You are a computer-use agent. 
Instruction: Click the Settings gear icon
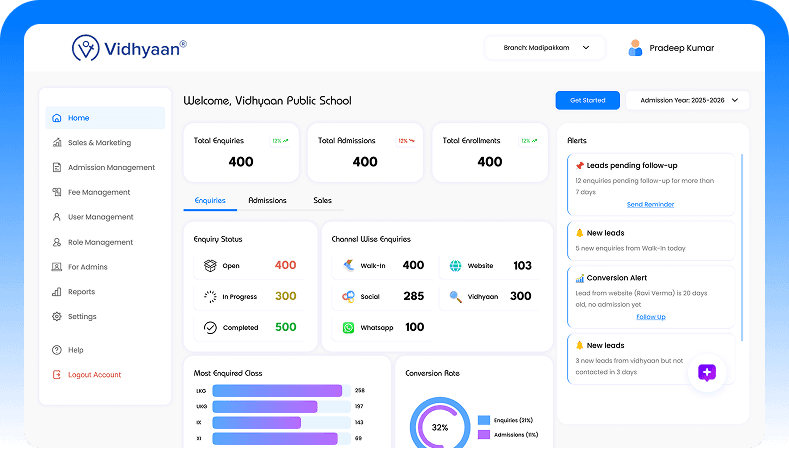57,317
